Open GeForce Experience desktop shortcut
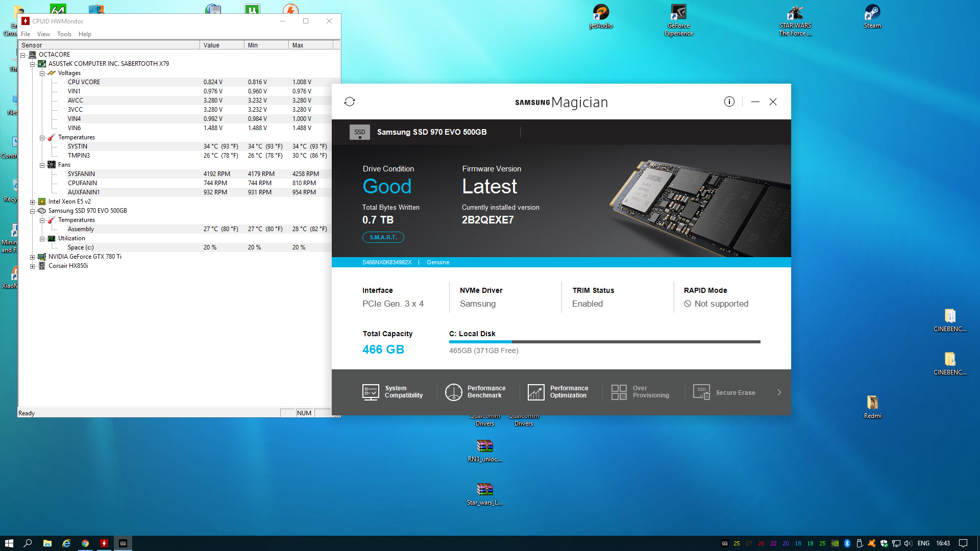980x551 pixels. pos(678,20)
